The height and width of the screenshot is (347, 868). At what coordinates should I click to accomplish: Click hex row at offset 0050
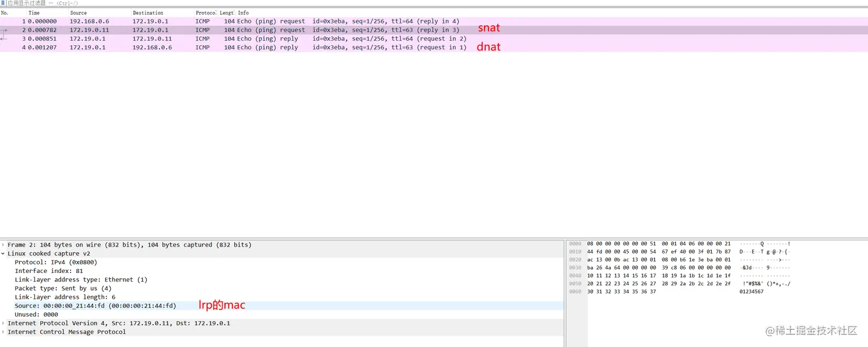[x=659, y=284]
